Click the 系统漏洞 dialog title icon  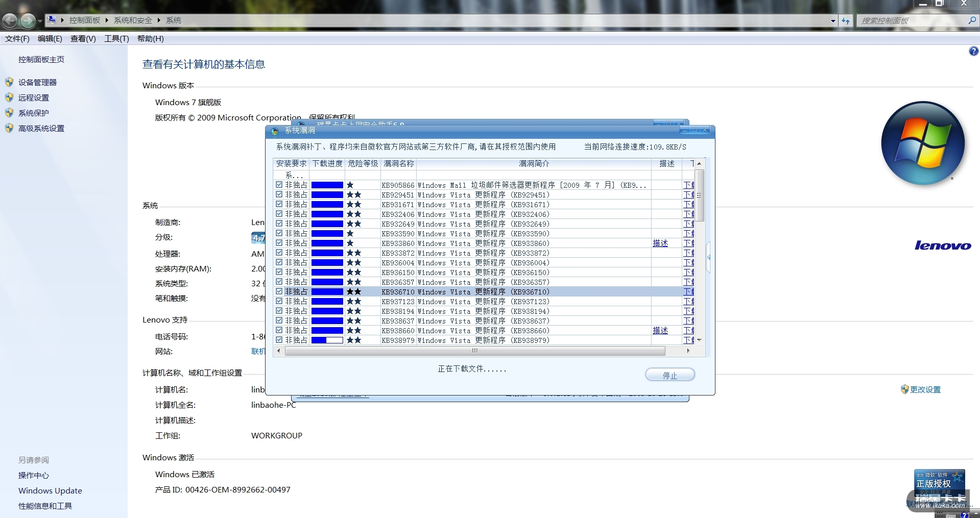pos(275,131)
